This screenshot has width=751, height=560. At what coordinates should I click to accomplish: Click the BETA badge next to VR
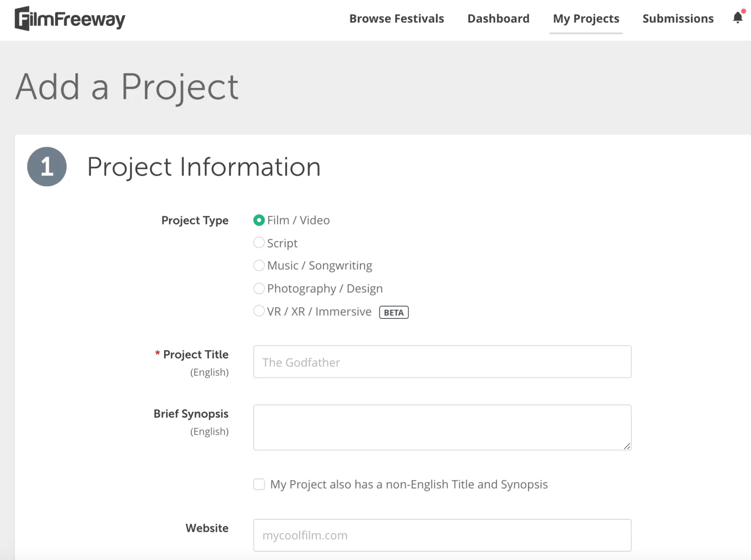click(394, 313)
